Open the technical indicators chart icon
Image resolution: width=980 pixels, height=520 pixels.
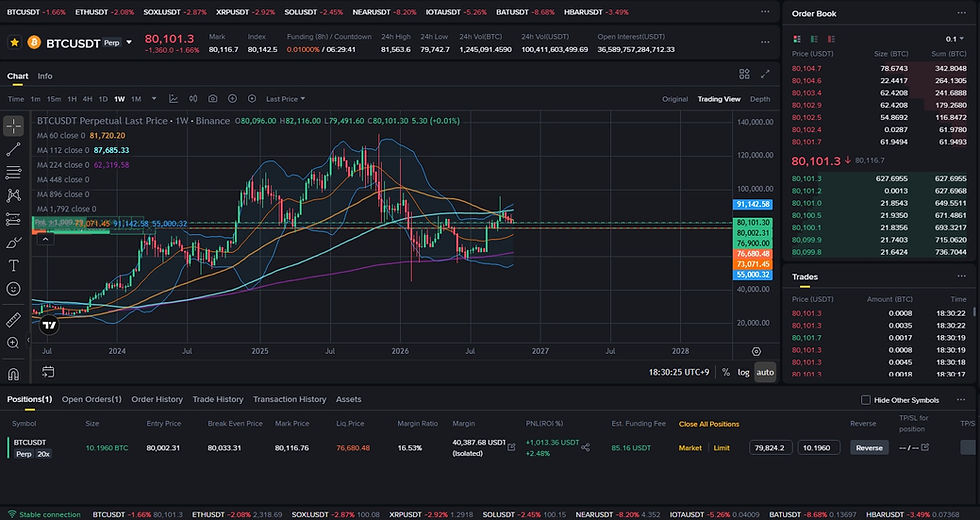[x=173, y=99]
